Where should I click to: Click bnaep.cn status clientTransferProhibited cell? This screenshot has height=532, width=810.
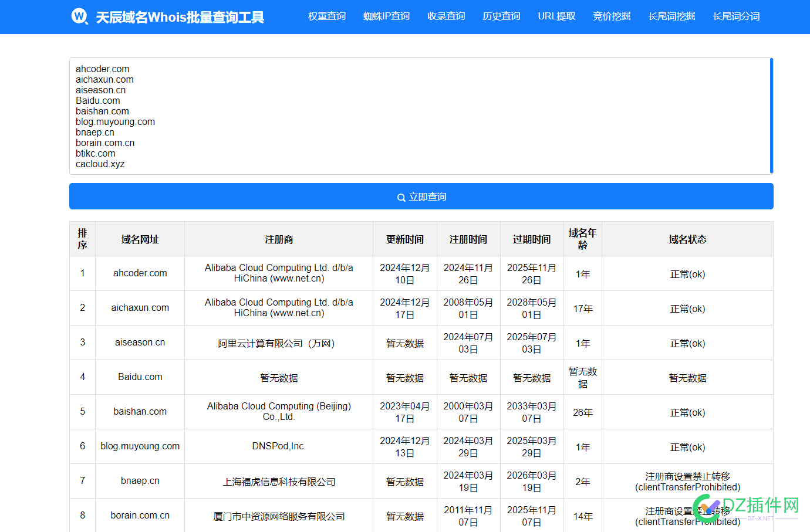687,482
